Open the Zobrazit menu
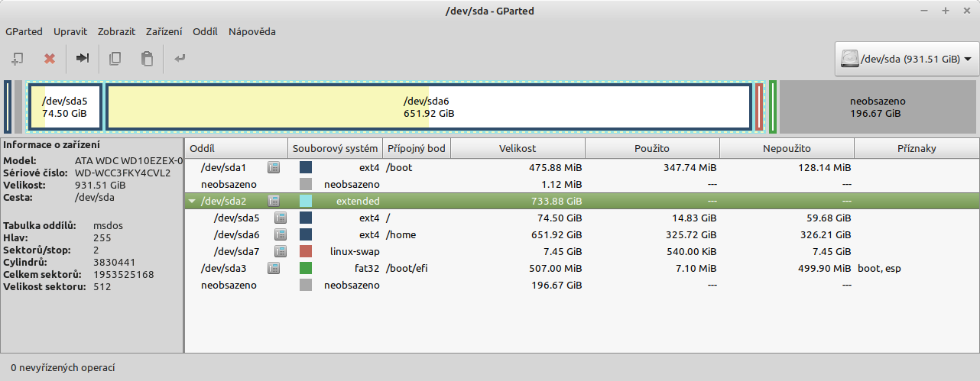The width and height of the screenshot is (980, 381). point(116,32)
